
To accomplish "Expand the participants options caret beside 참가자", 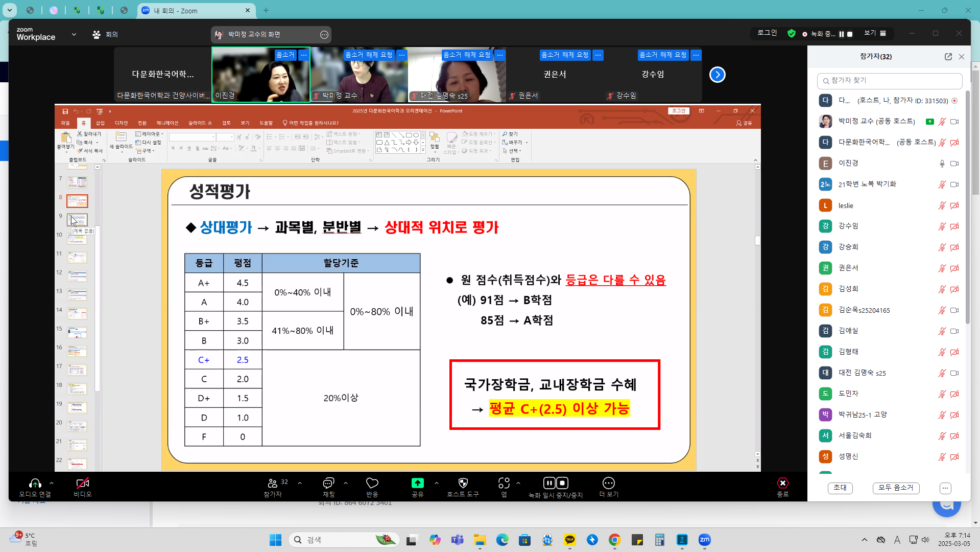I will (300, 483).
